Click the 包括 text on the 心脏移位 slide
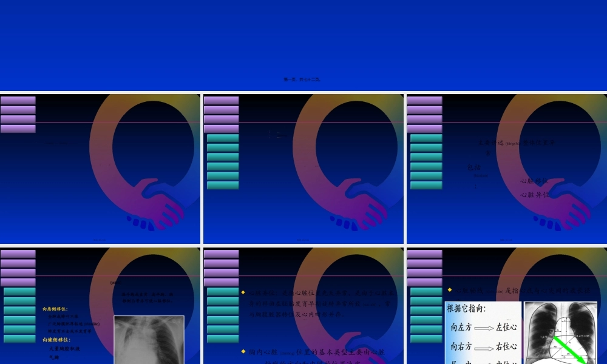This screenshot has width=607, height=364. [473, 167]
